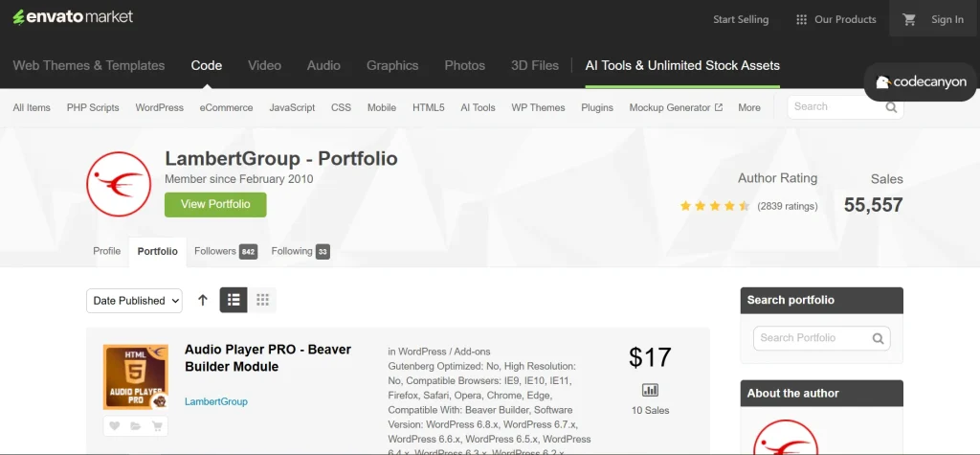This screenshot has height=455, width=980.
Task: Open Audio Player PRO - Beaver Builder Module link
Action: pyautogui.click(x=267, y=358)
